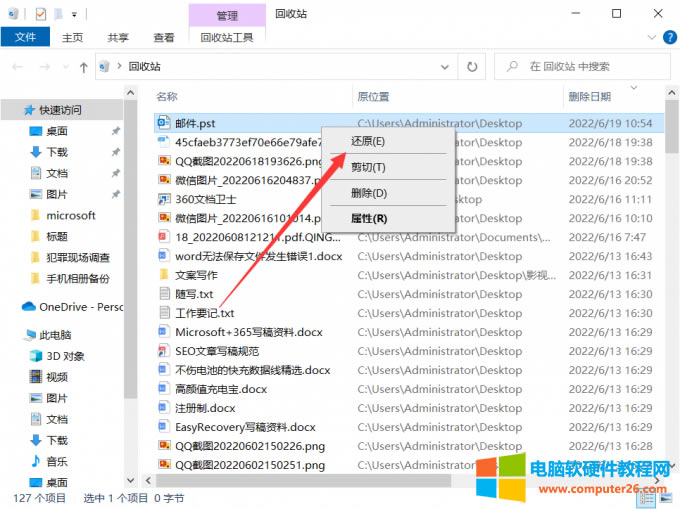Select word无法保存文件发生错误1.docx
Viewport: 680px width, 509px height.
(x=259, y=256)
